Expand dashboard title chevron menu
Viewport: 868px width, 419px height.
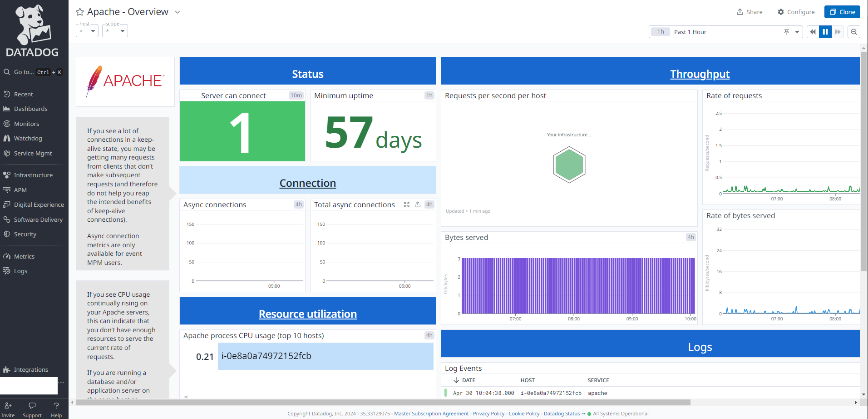(178, 12)
